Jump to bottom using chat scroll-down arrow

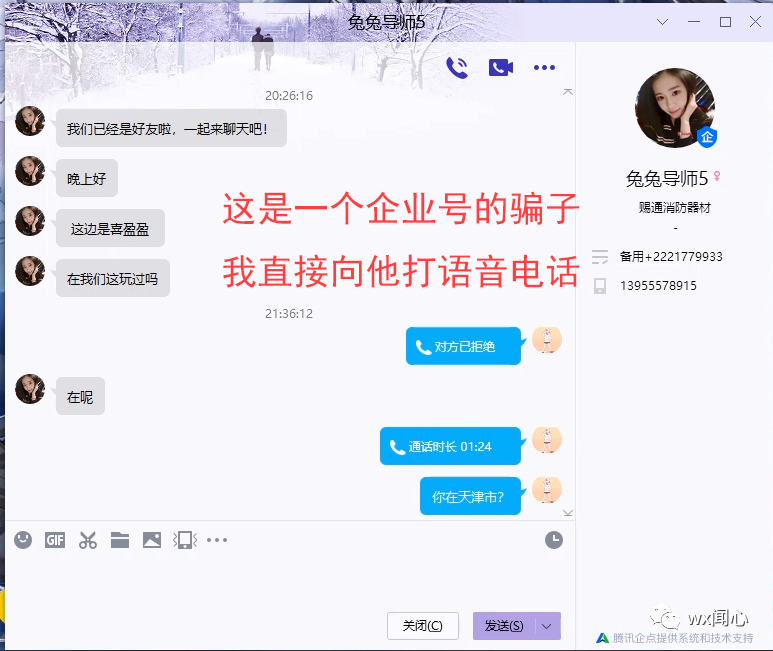[x=568, y=514]
